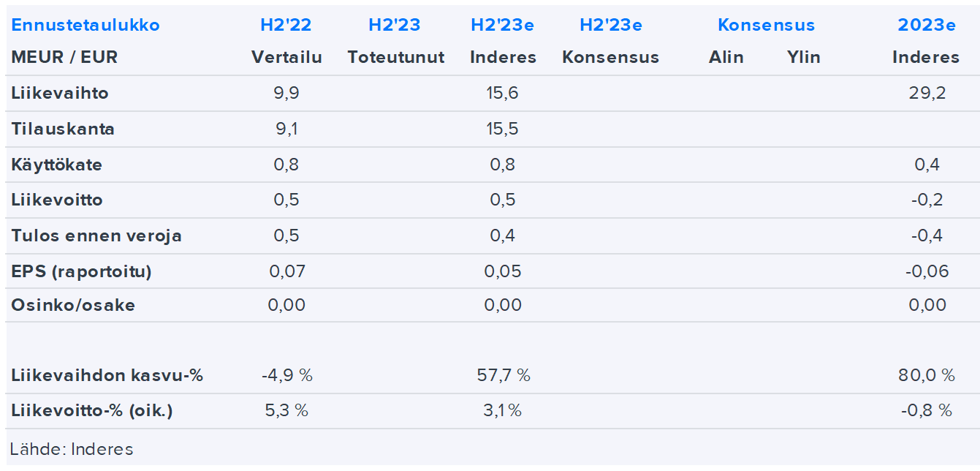
Task: Select the 15,5 Tilauskanta estimate cell
Action: 502,129
